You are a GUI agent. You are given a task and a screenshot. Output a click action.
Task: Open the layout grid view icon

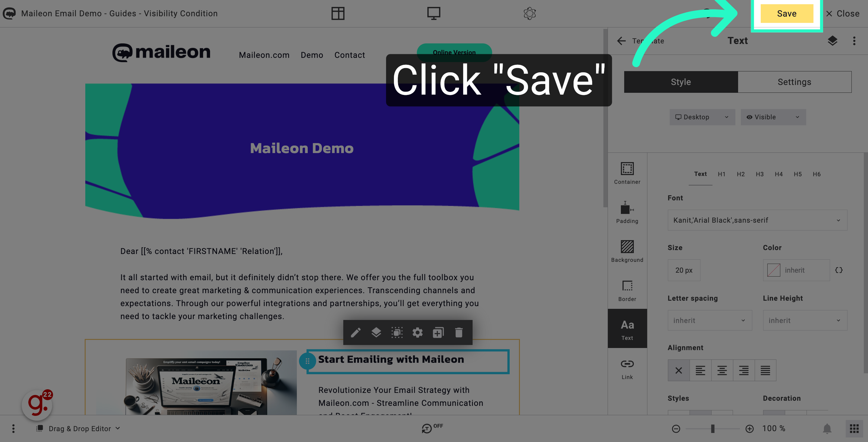338,14
